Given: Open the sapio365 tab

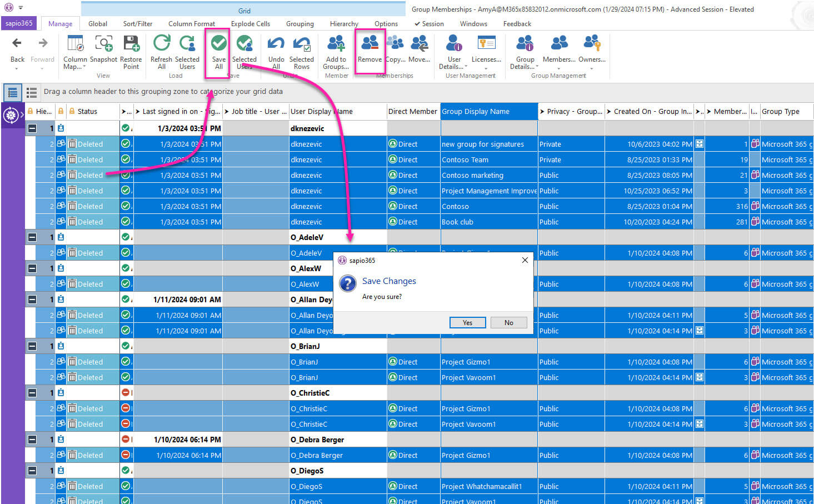Looking at the screenshot, I should tap(19, 23).
